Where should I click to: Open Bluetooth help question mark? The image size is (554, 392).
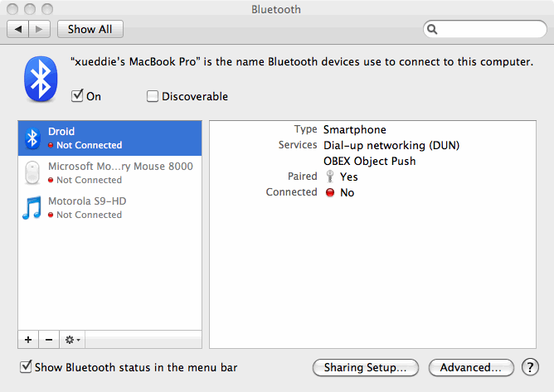click(x=530, y=367)
